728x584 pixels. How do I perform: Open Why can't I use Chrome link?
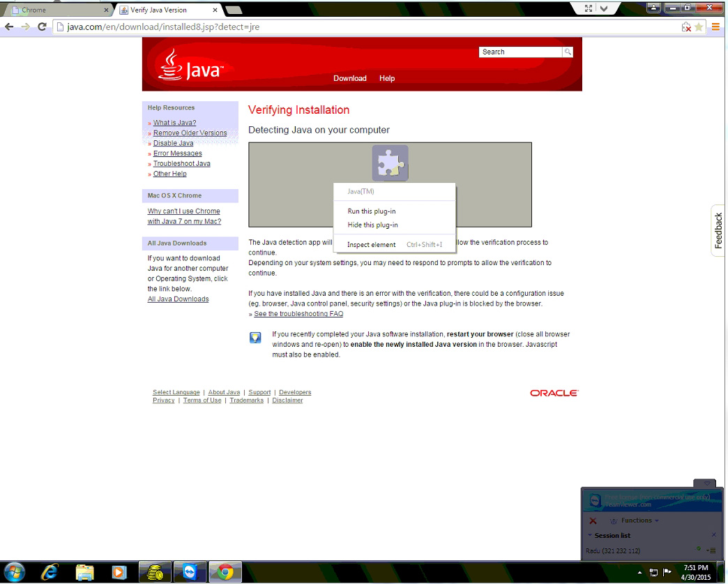(184, 216)
